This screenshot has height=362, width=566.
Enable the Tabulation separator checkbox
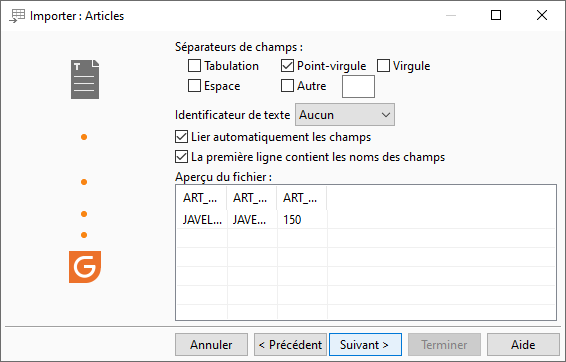(194, 66)
